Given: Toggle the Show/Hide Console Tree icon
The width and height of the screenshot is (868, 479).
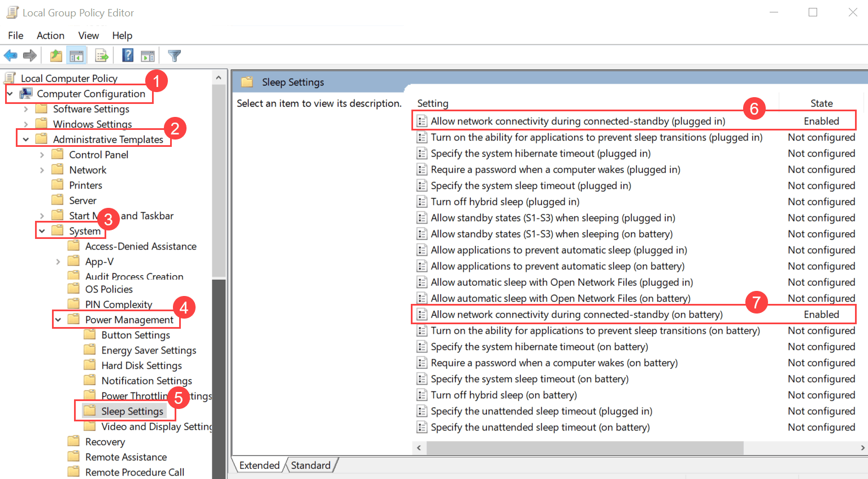Looking at the screenshot, I should click(x=76, y=55).
